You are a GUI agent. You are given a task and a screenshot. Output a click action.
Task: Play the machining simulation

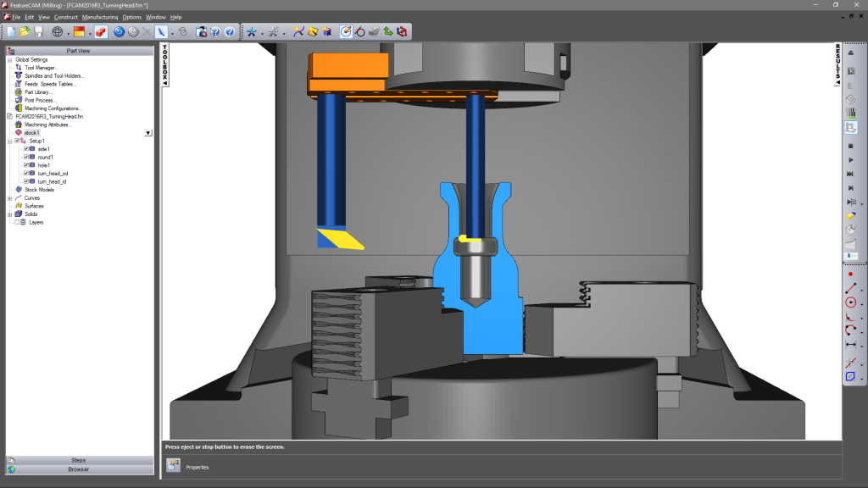[x=852, y=159]
